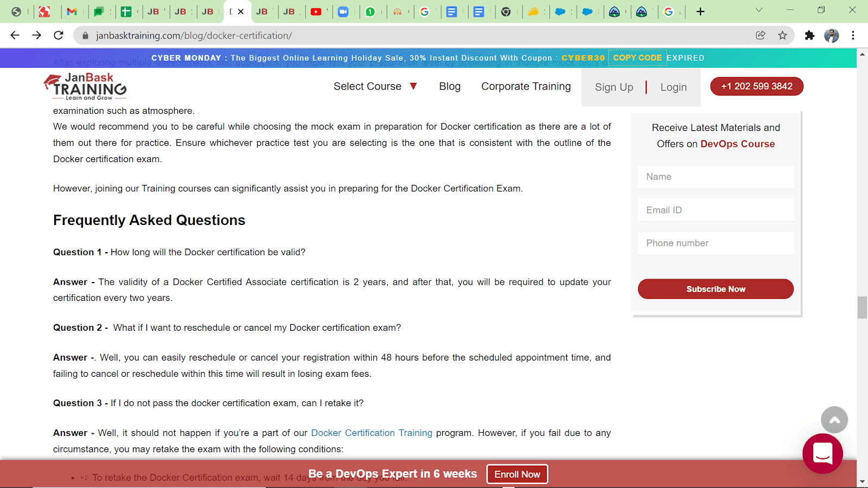Switch to the Chrome logo tab
The image size is (868, 488).
coord(506,11)
